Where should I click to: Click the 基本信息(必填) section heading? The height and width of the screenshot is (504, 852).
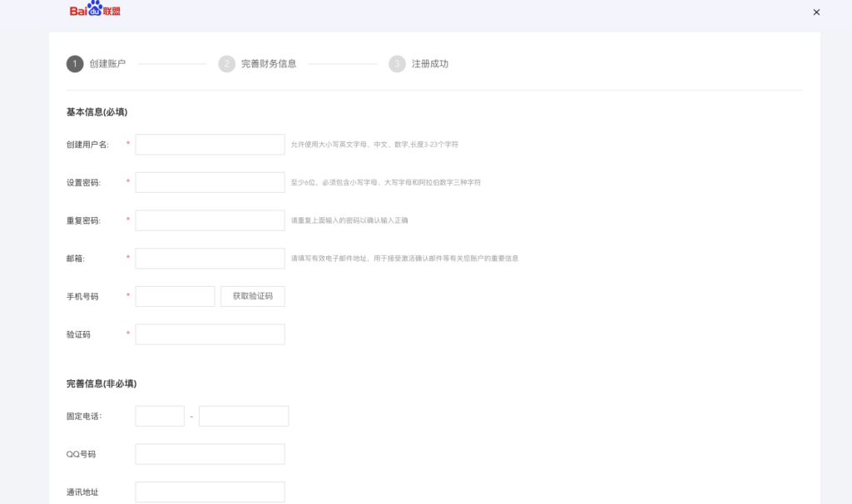coord(97,112)
